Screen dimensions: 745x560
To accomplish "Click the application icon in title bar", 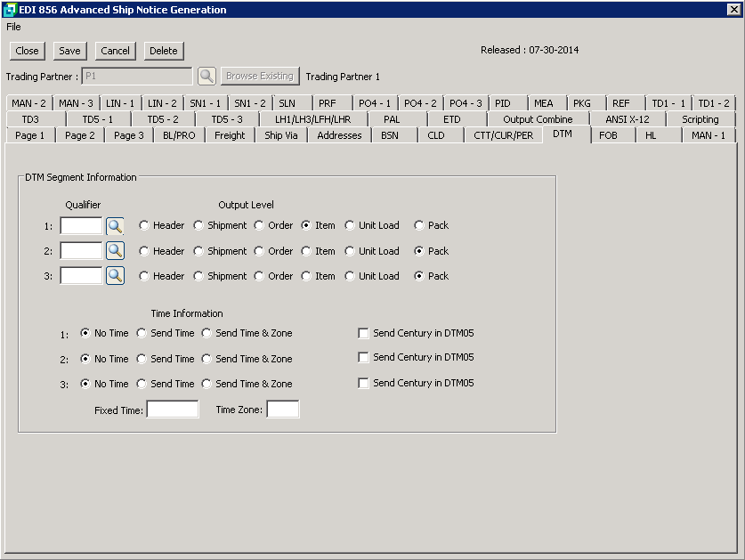I will pos(10,10).
